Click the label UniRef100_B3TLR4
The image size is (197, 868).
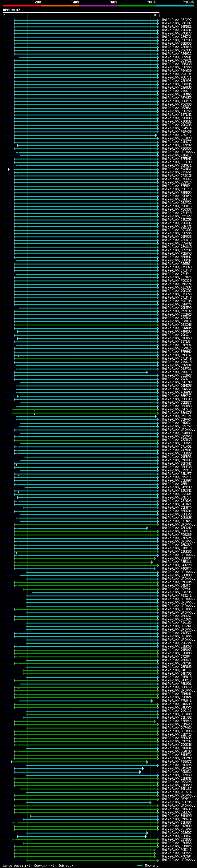(176, 342)
